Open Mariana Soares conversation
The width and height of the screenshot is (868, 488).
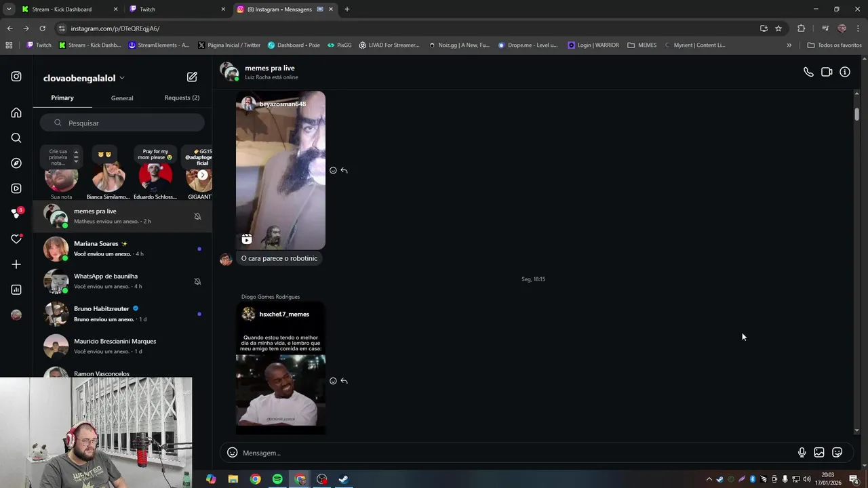pyautogui.click(x=123, y=249)
